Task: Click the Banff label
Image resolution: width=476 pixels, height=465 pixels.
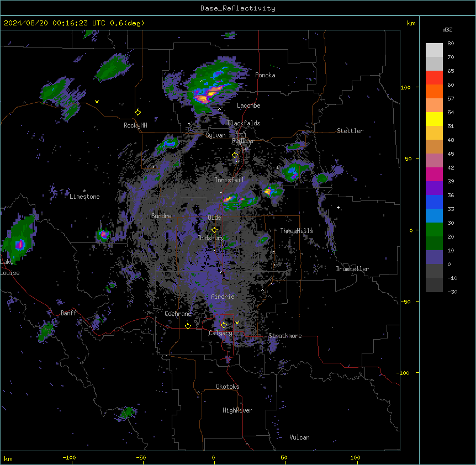Action: pos(68,313)
